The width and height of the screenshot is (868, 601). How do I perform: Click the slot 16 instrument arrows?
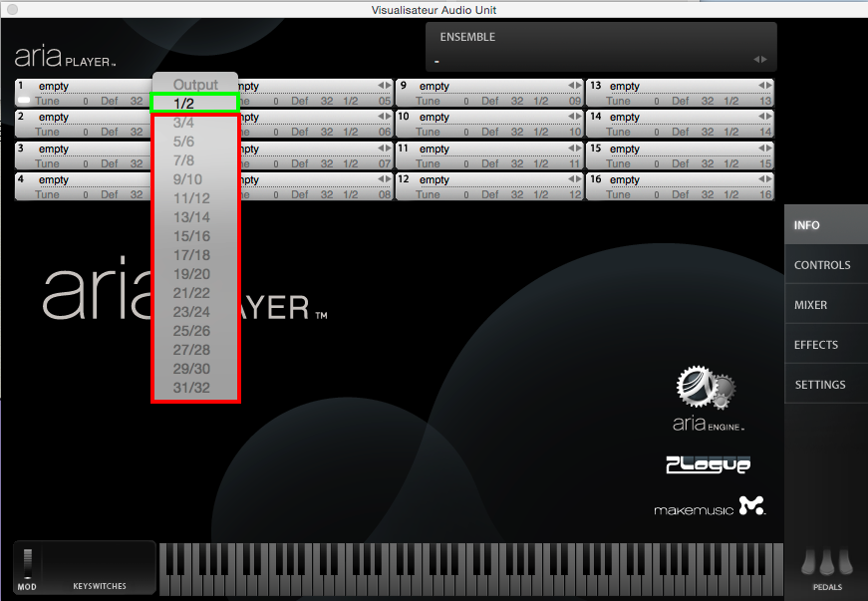point(765,180)
